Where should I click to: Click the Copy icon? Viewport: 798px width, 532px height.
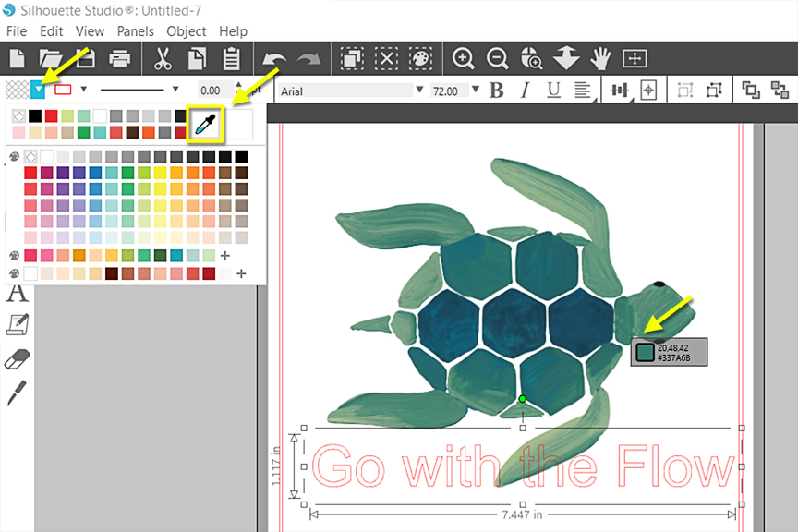pos(197,58)
